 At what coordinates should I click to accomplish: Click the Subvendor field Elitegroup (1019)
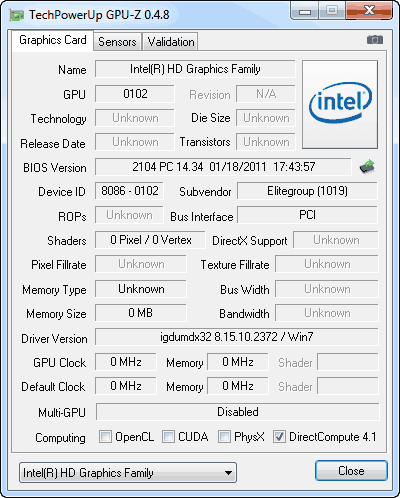307,191
